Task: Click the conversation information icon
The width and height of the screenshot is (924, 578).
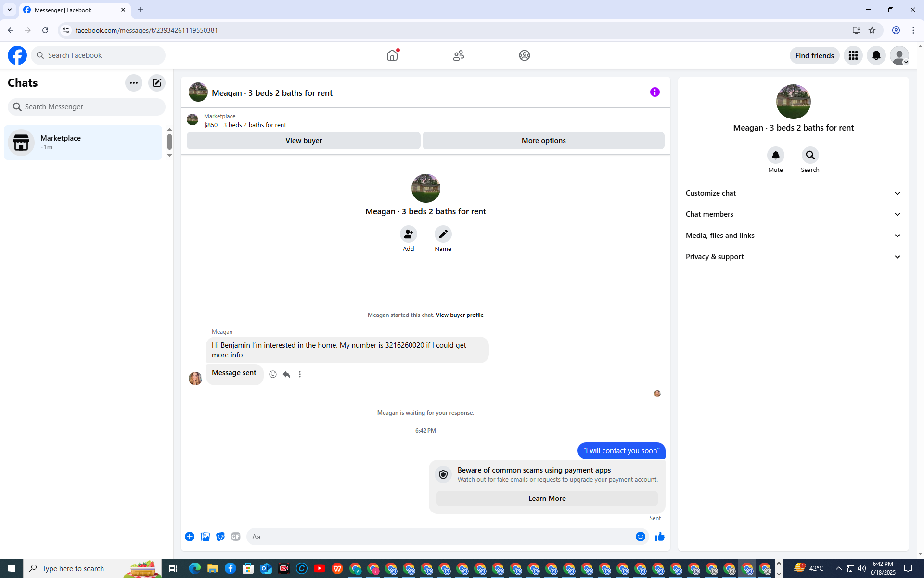Action: (x=655, y=92)
